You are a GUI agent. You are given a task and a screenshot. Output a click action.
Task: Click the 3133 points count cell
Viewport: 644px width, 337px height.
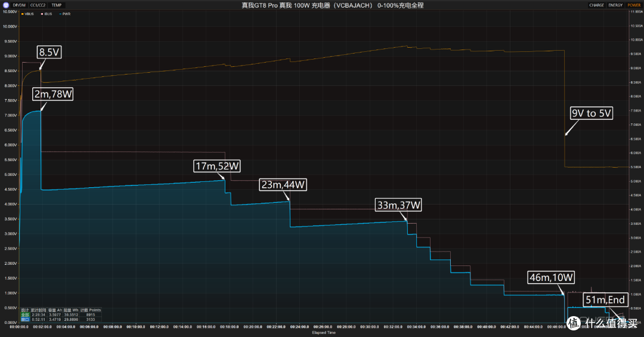(91, 319)
